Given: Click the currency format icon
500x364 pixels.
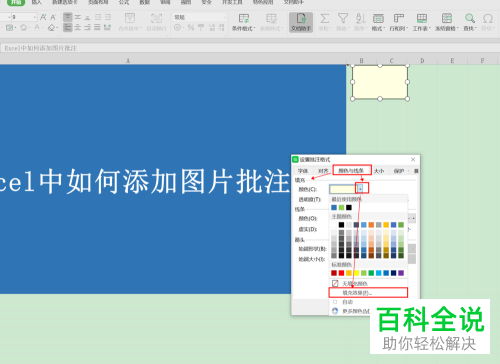Looking at the screenshot, I should pyautogui.click(x=178, y=27).
